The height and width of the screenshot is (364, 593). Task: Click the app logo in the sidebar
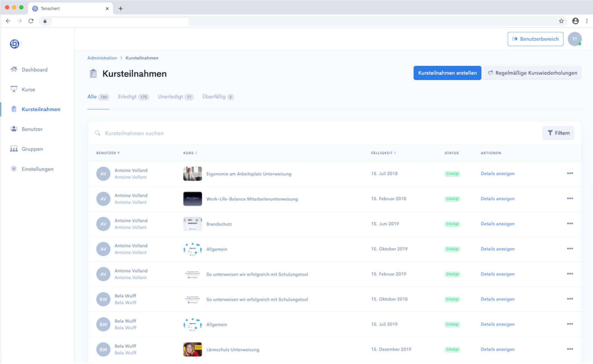[x=15, y=44]
